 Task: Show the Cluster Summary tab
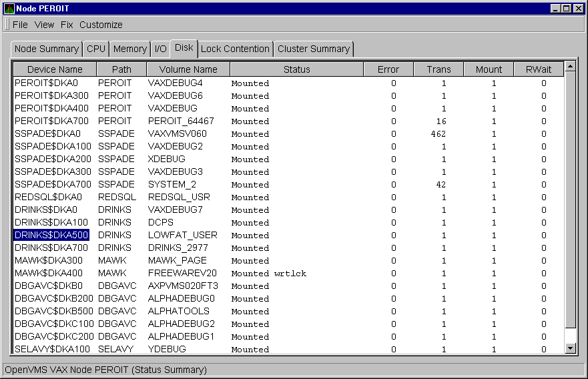click(x=313, y=49)
